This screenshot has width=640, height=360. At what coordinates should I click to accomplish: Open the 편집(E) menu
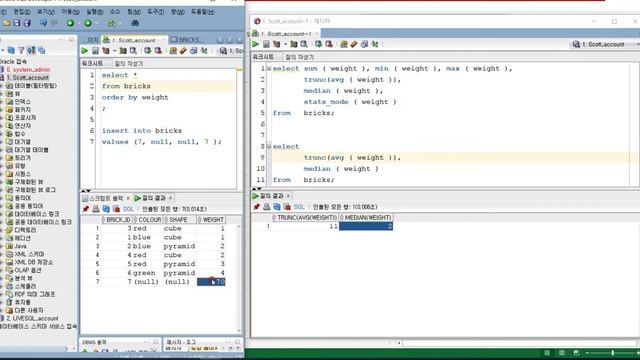pyautogui.click(x=22, y=12)
